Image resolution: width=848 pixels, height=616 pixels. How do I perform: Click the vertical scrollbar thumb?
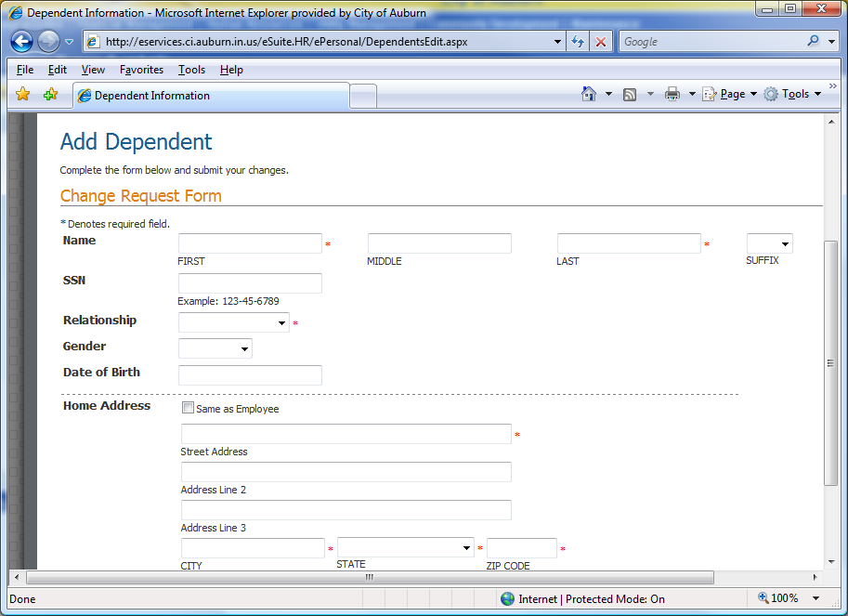pos(830,363)
